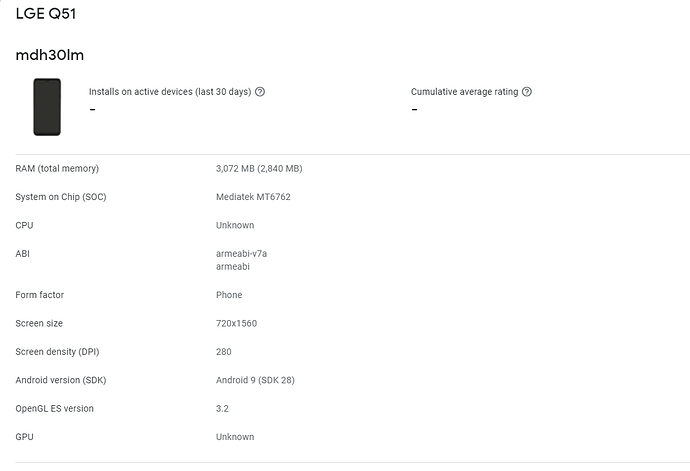This screenshot has width=690, height=471.
Task: Click the GPU row label
Action: pos(25,437)
